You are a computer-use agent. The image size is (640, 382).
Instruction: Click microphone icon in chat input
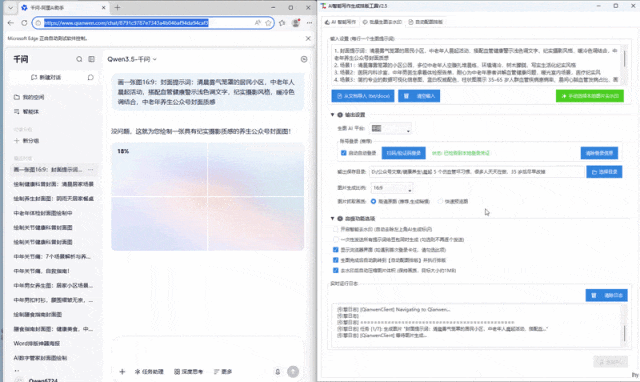278,371
